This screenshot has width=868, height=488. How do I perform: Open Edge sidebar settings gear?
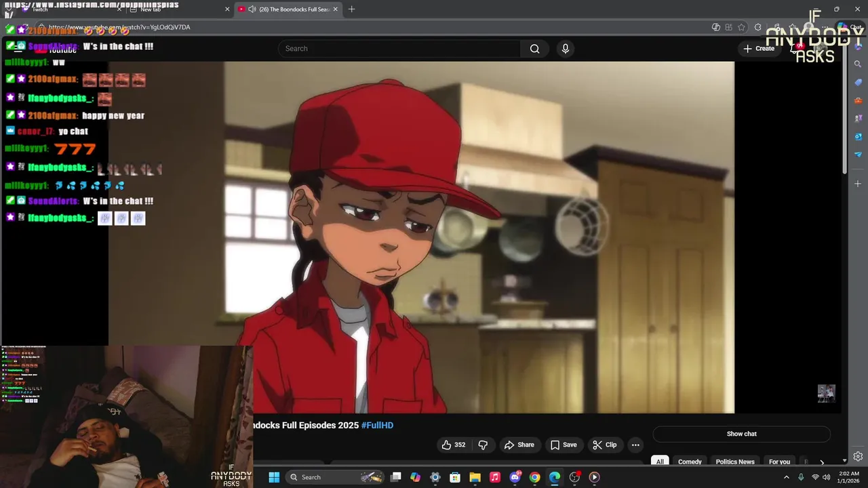pyautogui.click(x=858, y=456)
